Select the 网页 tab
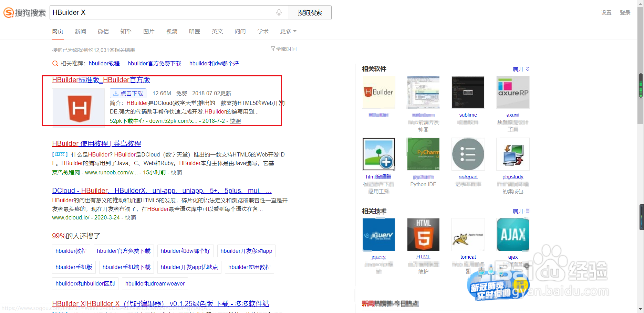 click(58, 31)
